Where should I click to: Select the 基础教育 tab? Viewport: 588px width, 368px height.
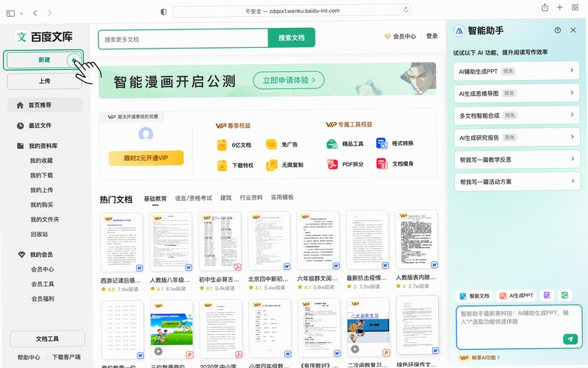pyautogui.click(x=155, y=199)
